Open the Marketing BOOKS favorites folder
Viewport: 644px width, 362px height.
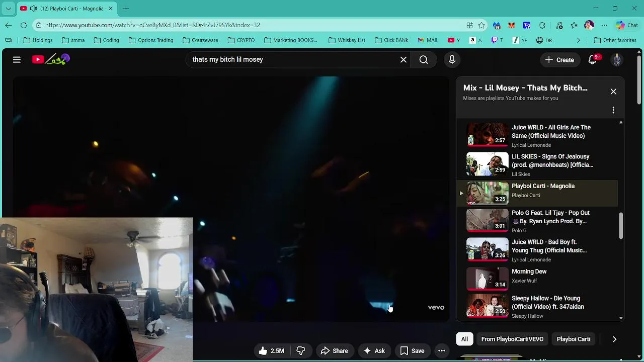(291, 40)
